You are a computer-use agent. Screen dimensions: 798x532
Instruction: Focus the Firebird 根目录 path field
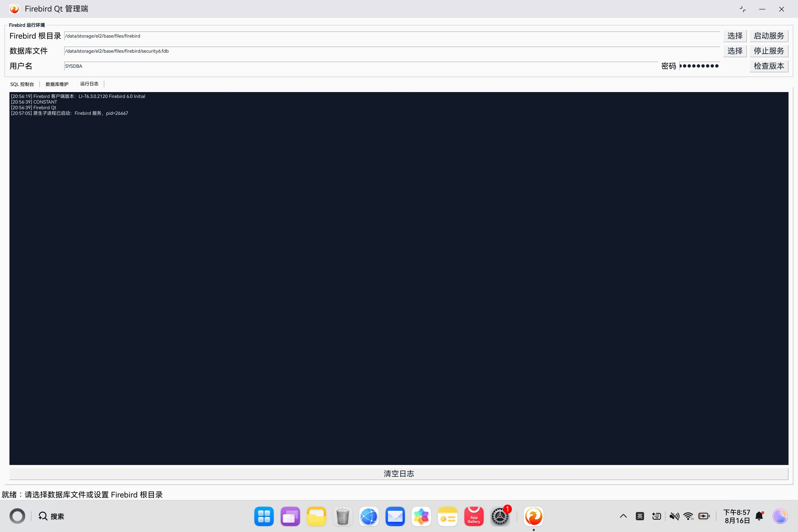392,36
